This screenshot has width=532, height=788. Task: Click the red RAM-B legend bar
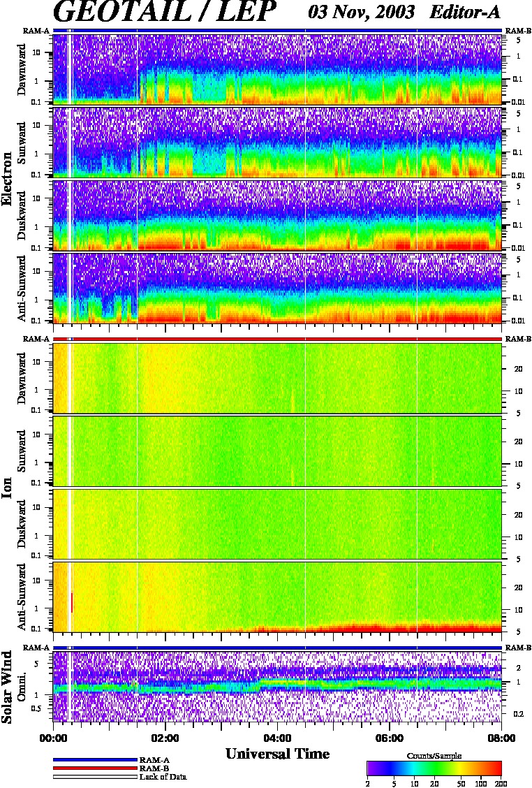pyautogui.click(x=95, y=768)
